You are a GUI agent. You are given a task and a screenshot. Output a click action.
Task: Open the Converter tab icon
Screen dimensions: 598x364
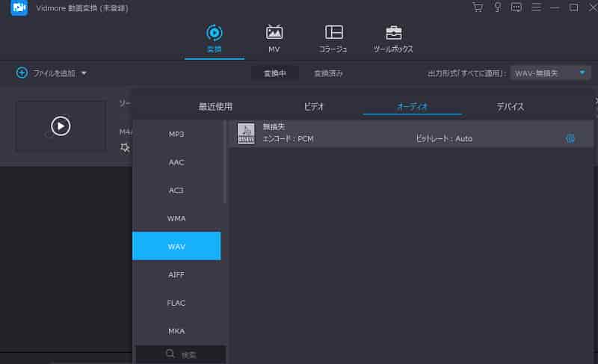[215, 33]
